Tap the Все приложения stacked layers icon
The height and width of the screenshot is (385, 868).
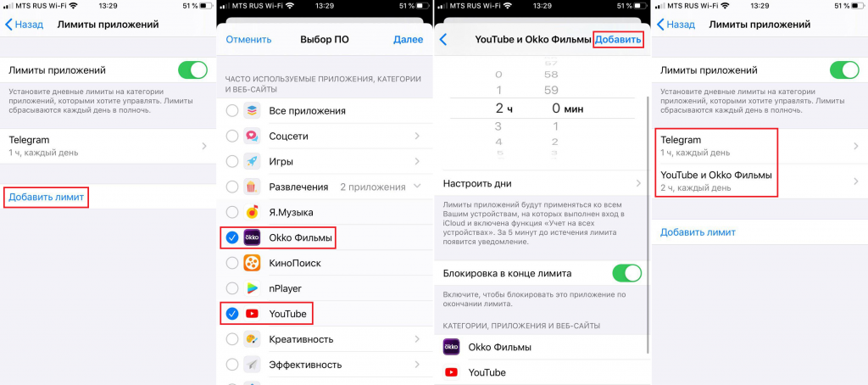tap(252, 111)
